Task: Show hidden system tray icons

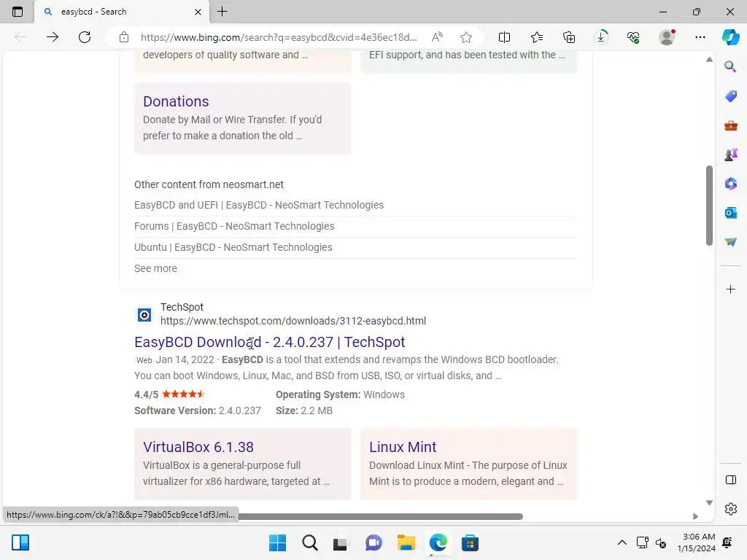Action: 622,542
